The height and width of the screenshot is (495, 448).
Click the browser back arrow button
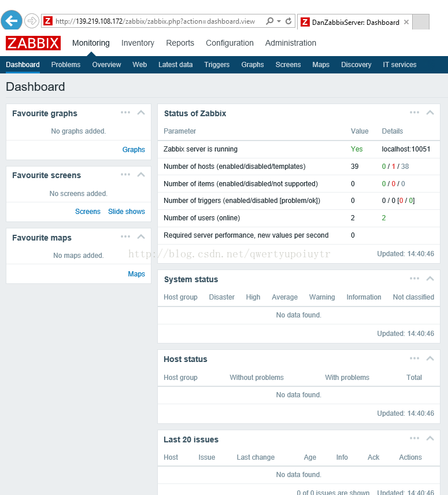coord(12,21)
